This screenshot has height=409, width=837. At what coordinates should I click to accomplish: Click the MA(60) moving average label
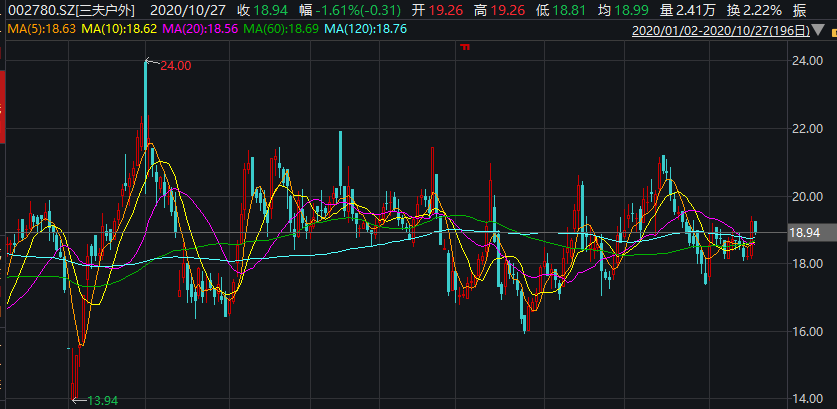[283, 30]
